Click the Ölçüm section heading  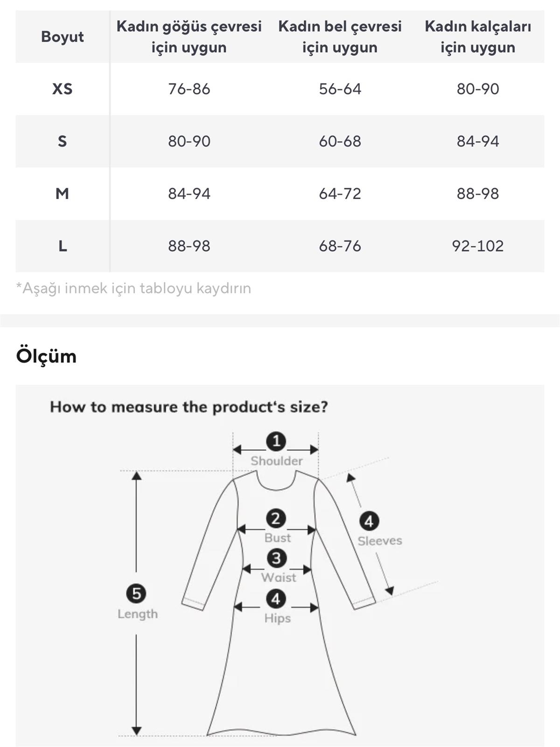(x=46, y=356)
